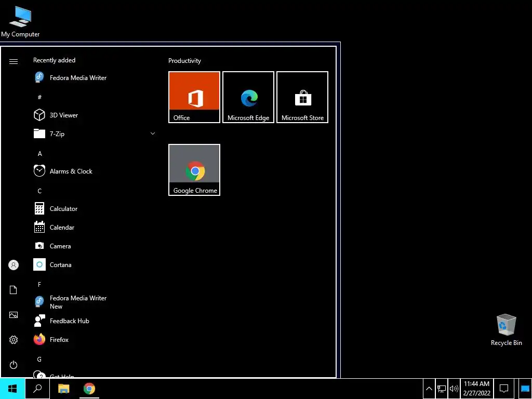Open File Explorer from taskbar
The width and height of the screenshot is (532, 399).
[63, 389]
